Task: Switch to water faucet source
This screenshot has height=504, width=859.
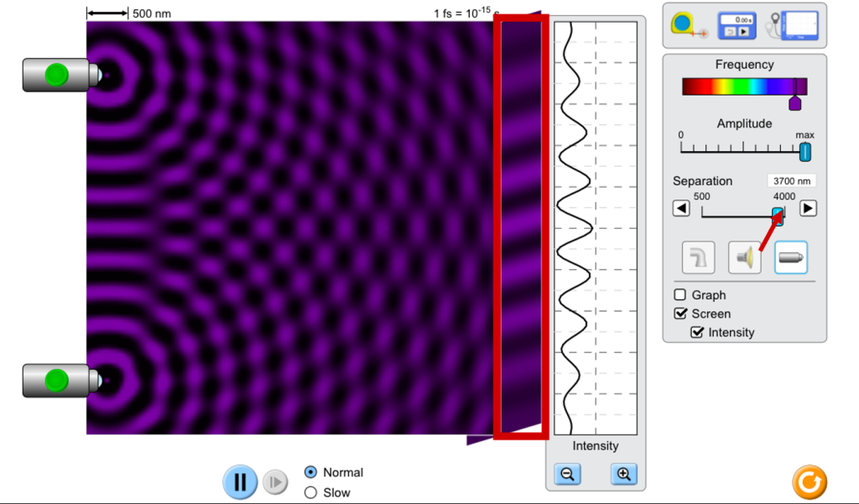Action: pyautogui.click(x=699, y=257)
